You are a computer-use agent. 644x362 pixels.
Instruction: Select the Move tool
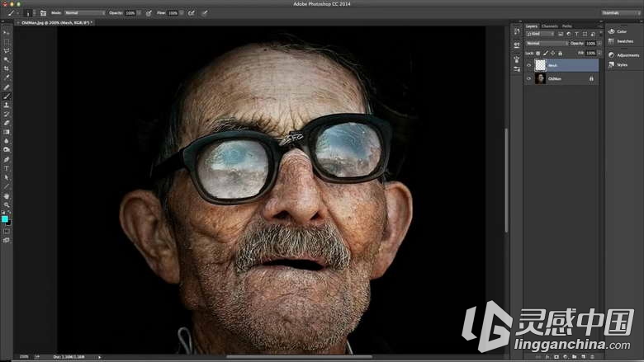tap(6, 33)
